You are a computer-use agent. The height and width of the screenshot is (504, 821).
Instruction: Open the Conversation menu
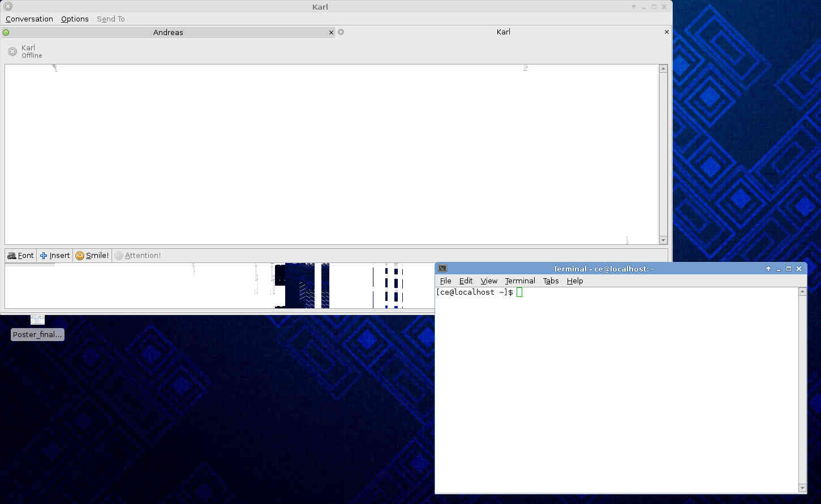tap(29, 19)
